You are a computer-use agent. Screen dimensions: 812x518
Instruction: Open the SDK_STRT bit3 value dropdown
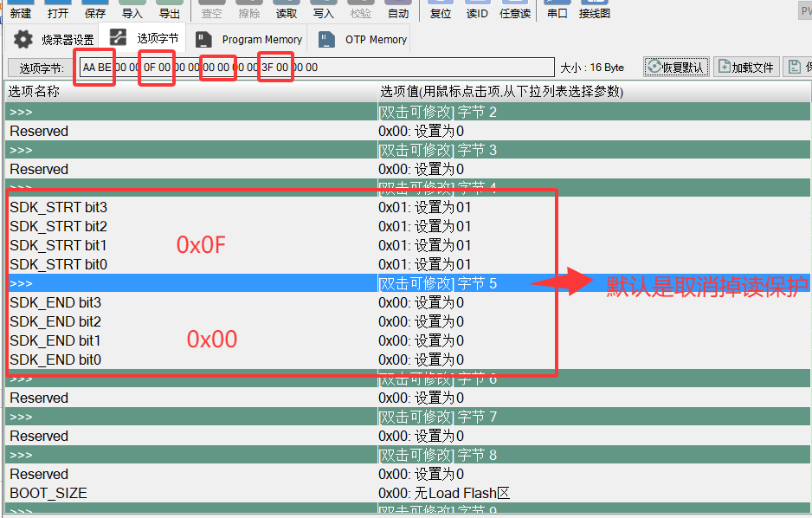pyautogui.click(x=424, y=207)
